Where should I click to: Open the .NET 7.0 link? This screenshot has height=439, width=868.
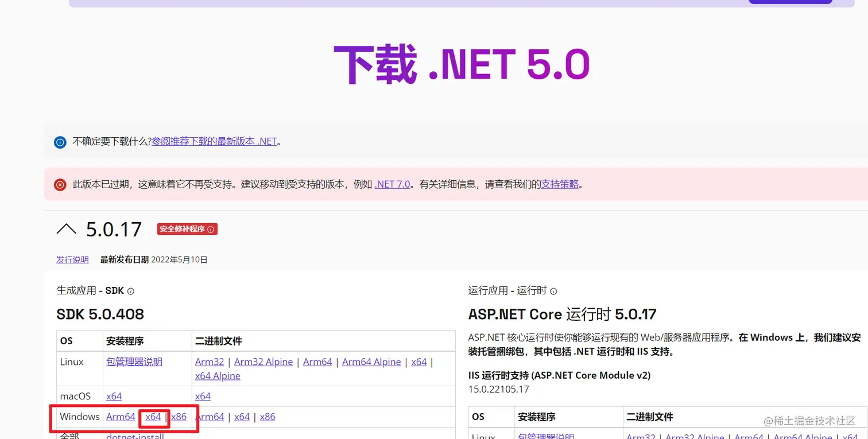392,184
